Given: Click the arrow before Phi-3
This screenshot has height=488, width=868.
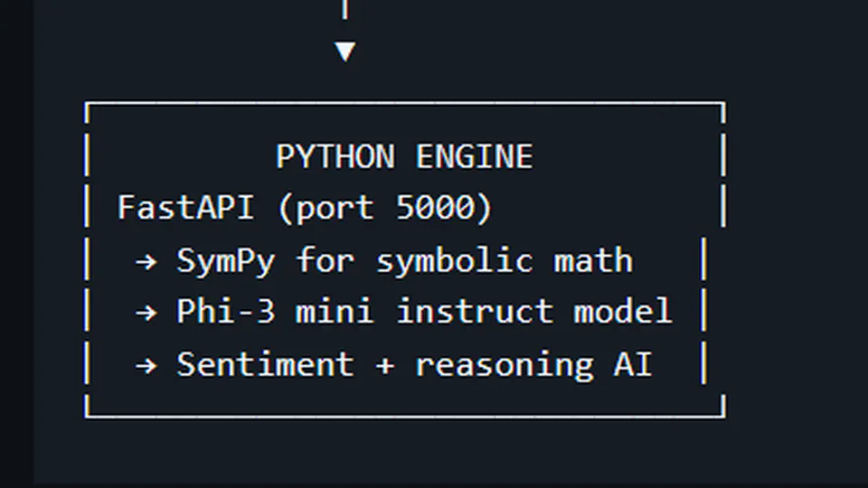Looking at the screenshot, I should (x=146, y=313).
